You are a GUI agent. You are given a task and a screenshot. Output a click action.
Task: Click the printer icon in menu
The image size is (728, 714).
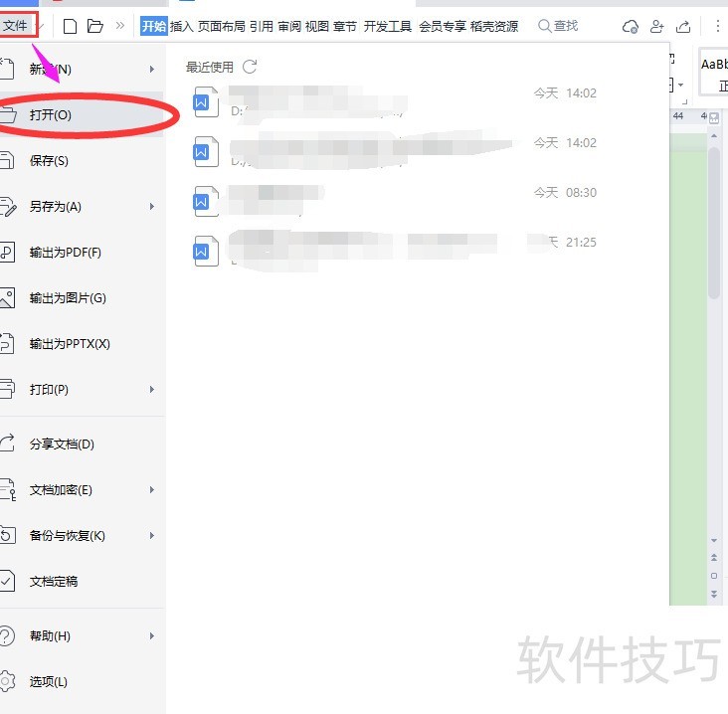(7, 389)
